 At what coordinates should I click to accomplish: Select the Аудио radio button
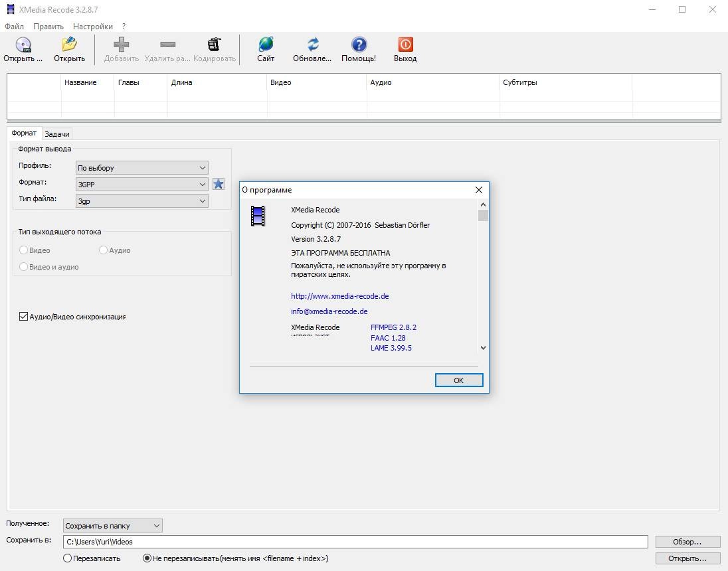(103, 250)
